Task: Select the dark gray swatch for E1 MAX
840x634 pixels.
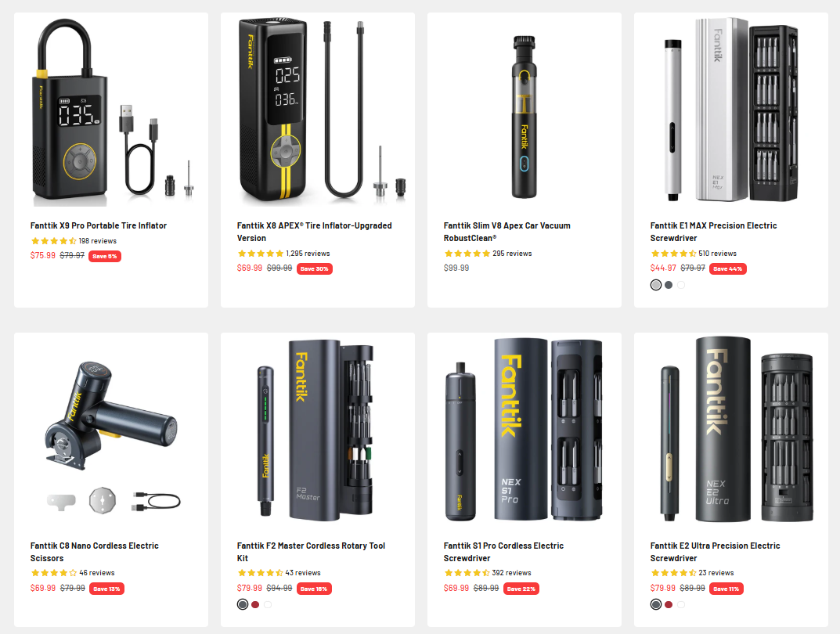Action: [669, 285]
